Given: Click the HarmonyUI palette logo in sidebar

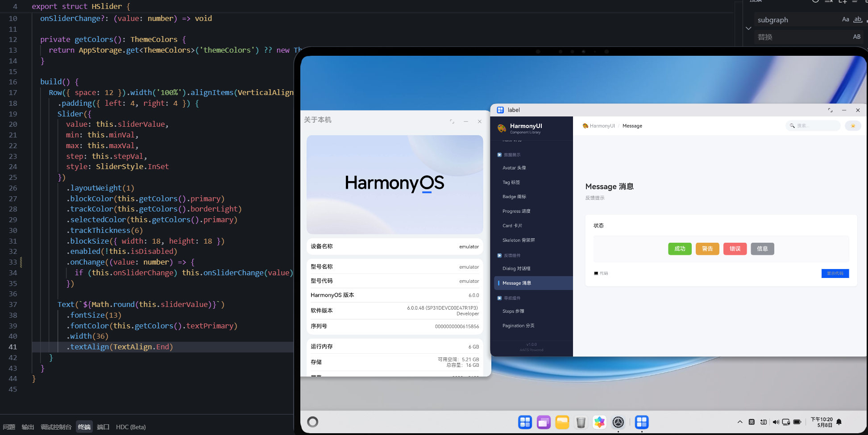Looking at the screenshot, I should [x=502, y=128].
